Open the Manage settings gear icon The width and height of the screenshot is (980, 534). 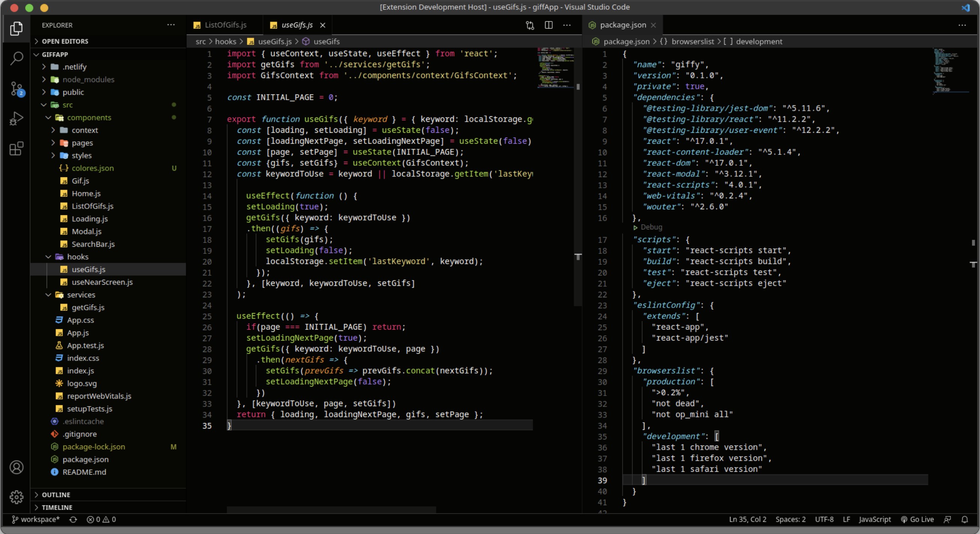[17, 497]
